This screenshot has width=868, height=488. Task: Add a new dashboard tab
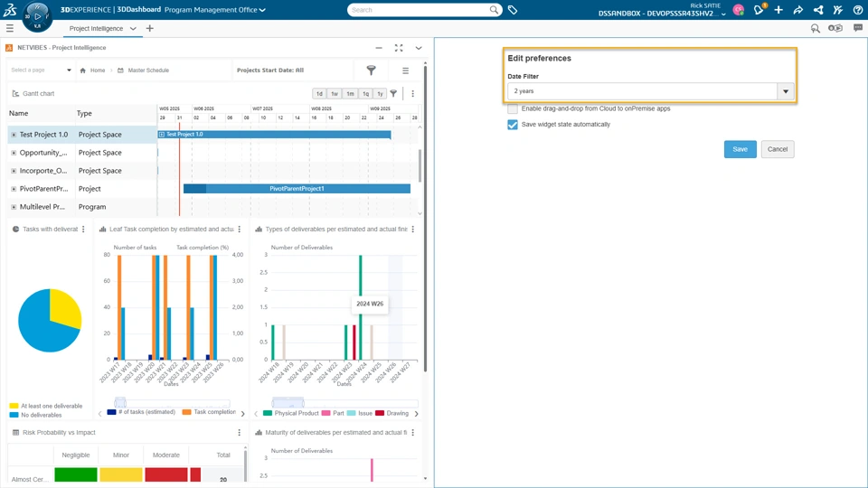[x=149, y=28]
